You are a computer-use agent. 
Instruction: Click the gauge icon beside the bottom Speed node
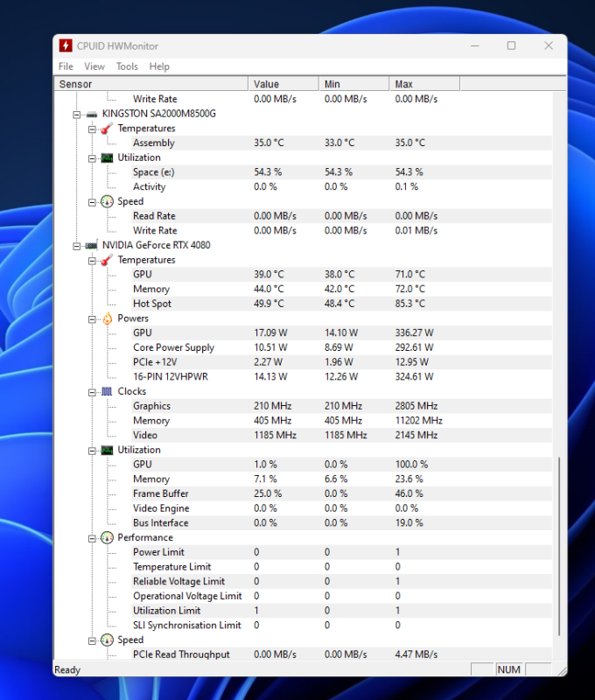click(107, 640)
